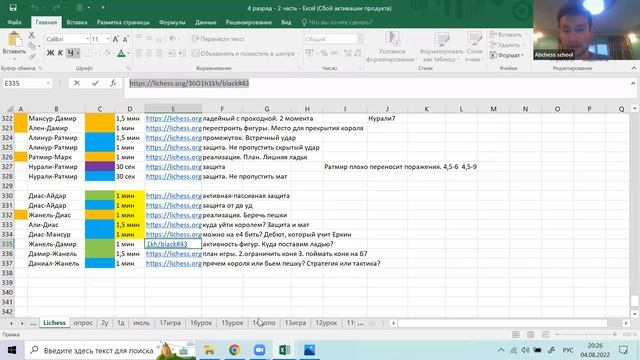Open the Photos app icon in taskbar
The height and width of the screenshot is (360, 640).
(x=309, y=350)
